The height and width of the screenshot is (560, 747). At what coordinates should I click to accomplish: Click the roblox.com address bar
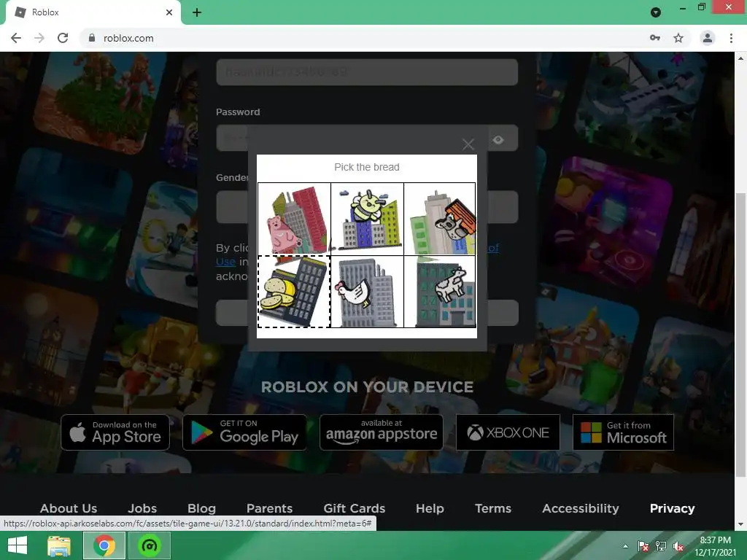(x=367, y=38)
